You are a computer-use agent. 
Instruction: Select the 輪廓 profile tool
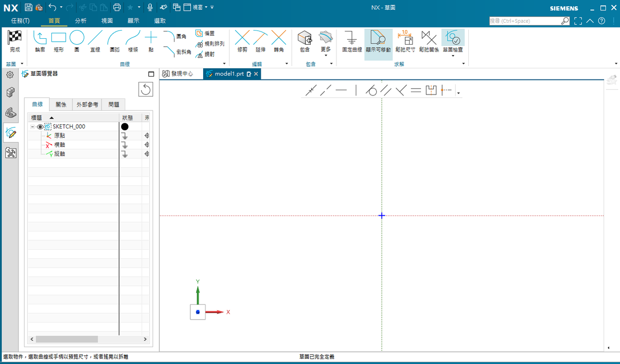click(x=40, y=41)
